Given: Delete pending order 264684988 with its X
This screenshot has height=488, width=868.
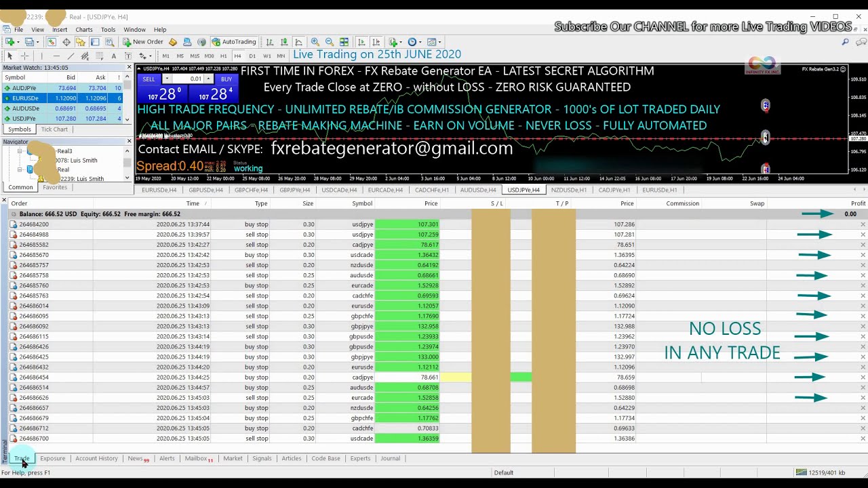Looking at the screenshot, I should 863,235.
